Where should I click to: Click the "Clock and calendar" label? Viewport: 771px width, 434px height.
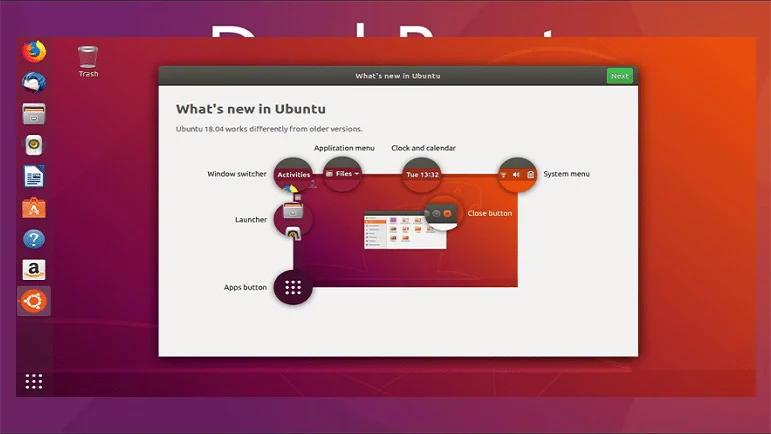423,148
